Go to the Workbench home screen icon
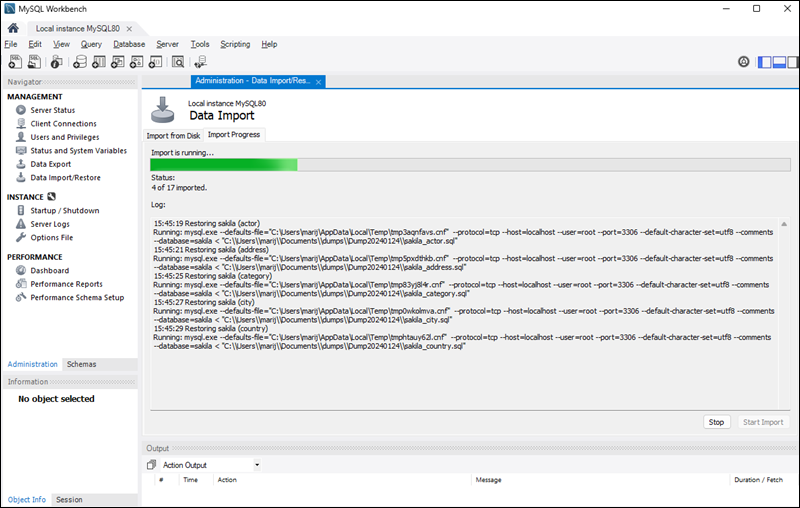The image size is (800, 508). tap(13, 28)
